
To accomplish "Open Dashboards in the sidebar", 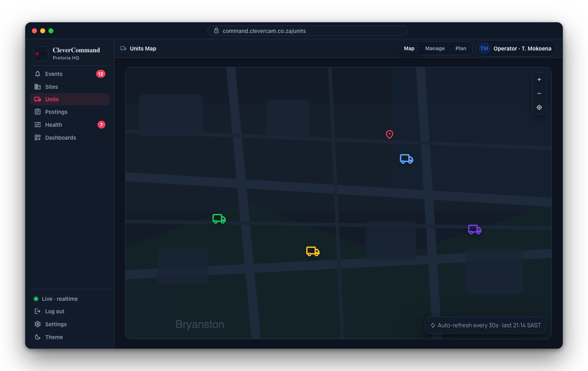I will (70, 138).
